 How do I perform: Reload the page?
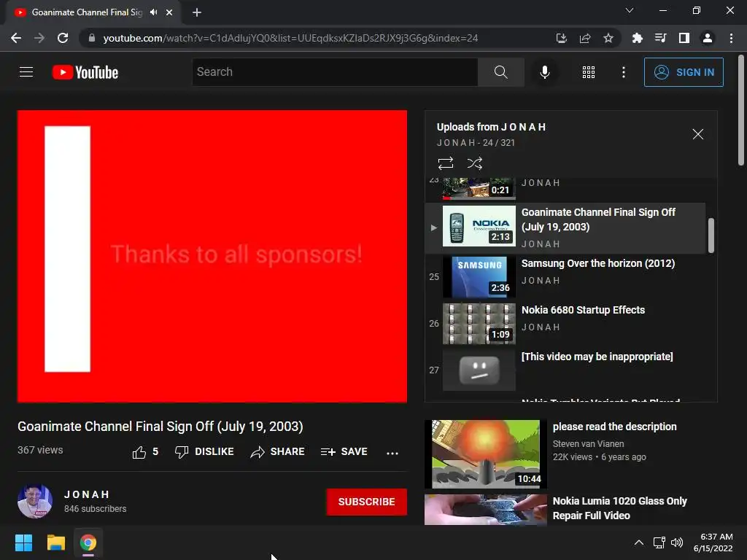pyautogui.click(x=63, y=38)
